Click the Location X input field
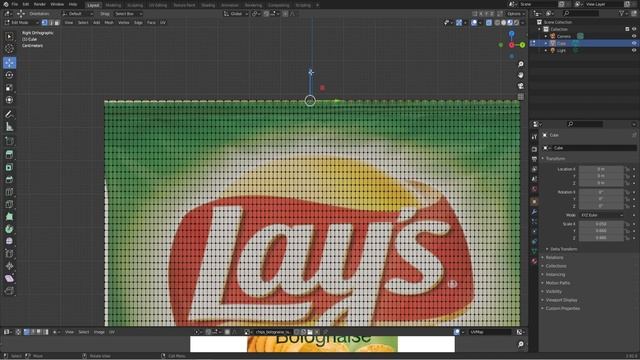 click(x=601, y=169)
